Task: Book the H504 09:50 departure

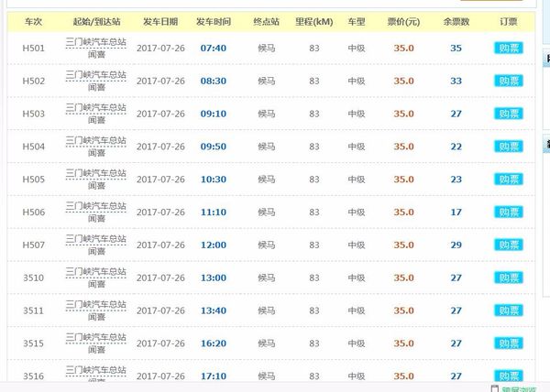Action: point(509,147)
